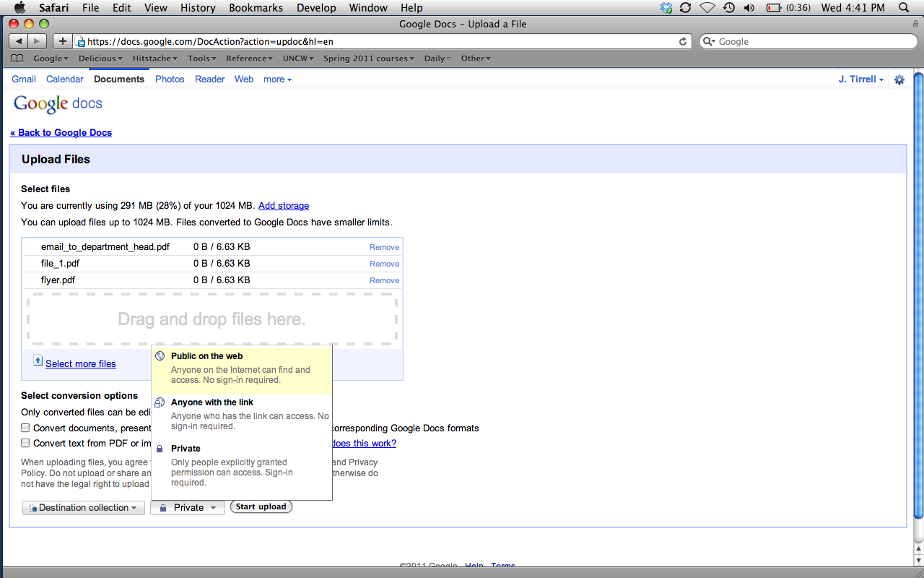The height and width of the screenshot is (578, 924).
Task: Expand the Spring 2011 courses bookmarks folder
Action: coord(369,59)
